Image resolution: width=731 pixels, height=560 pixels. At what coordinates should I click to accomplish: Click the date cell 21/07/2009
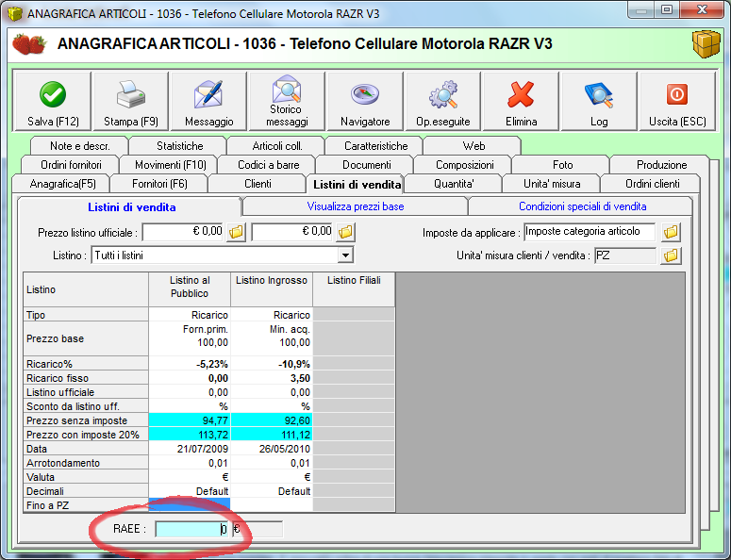pyautogui.click(x=190, y=449)
